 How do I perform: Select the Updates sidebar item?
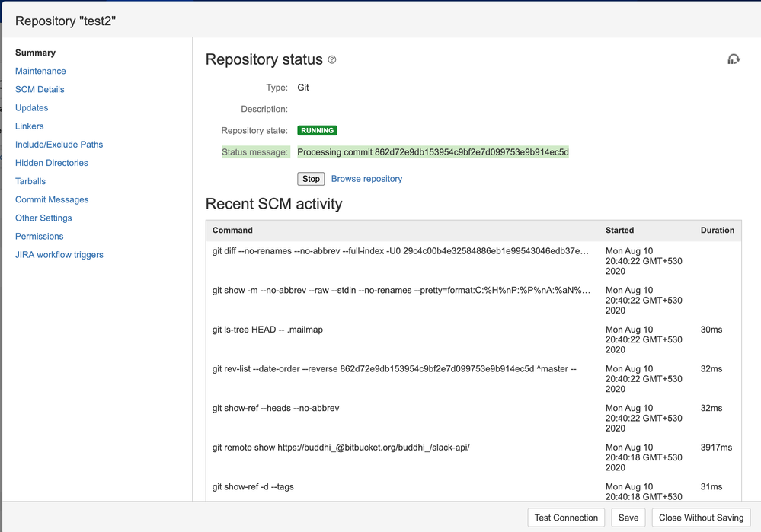click(x=31, y=107)
